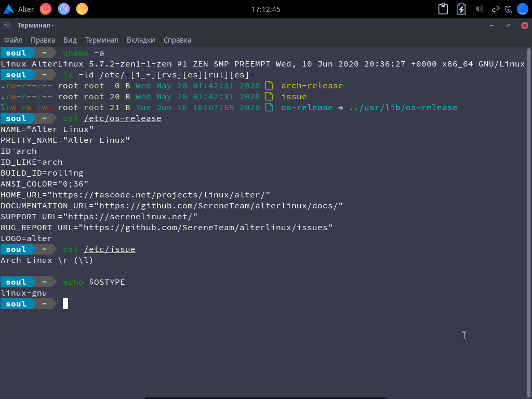Click the underlined '/etc/os-release' path

tap(123, 118)
